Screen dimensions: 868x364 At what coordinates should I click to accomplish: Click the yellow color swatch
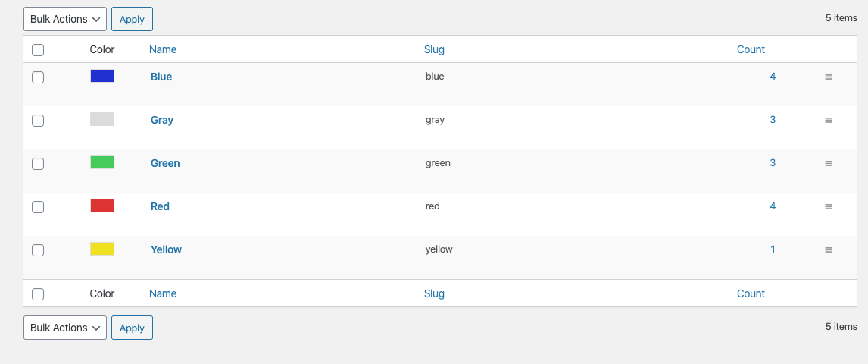[x=102, y=249]
